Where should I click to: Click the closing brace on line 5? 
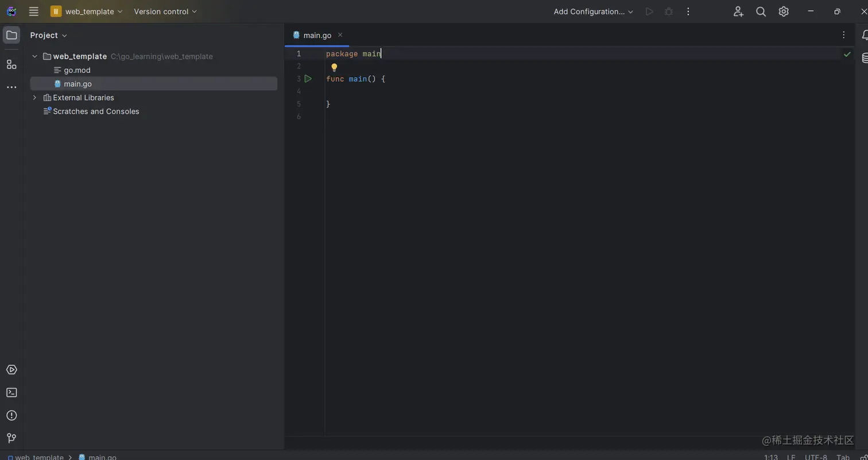click(328, 104)
